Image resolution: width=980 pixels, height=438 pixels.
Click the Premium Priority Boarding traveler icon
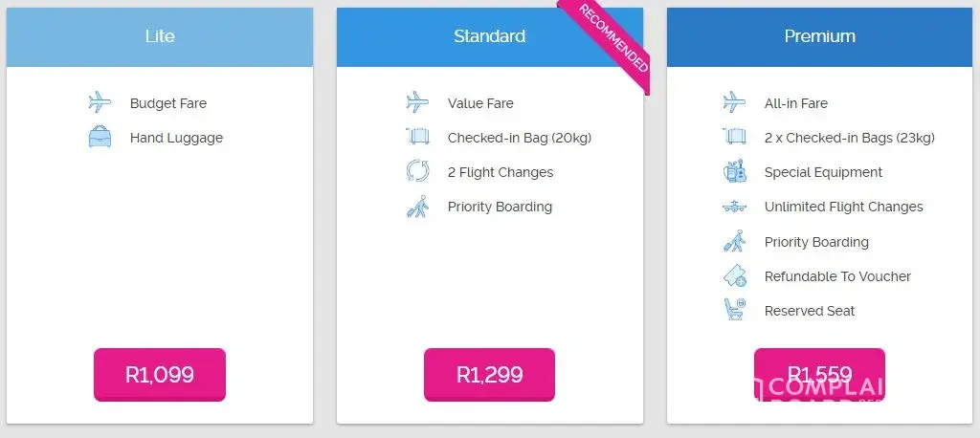[x=734, y=242]
